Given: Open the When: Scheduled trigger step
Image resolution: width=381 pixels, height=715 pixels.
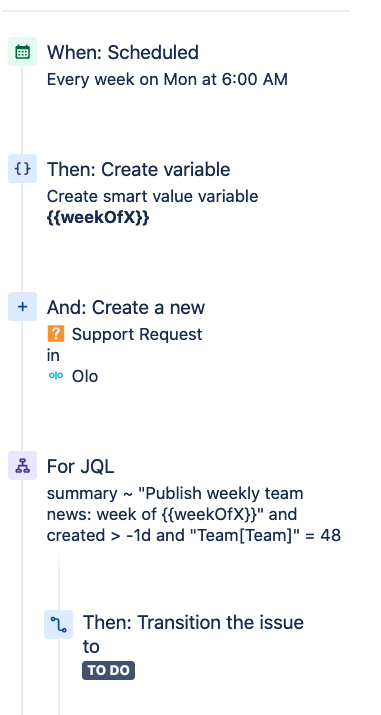Looking at the screenshot, I should click(123, 52).
